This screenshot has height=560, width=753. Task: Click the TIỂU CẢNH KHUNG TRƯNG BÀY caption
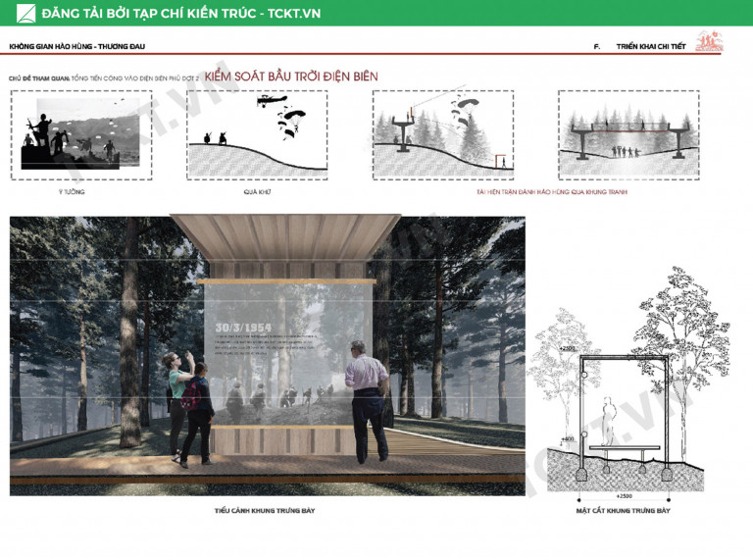[265, 511]
